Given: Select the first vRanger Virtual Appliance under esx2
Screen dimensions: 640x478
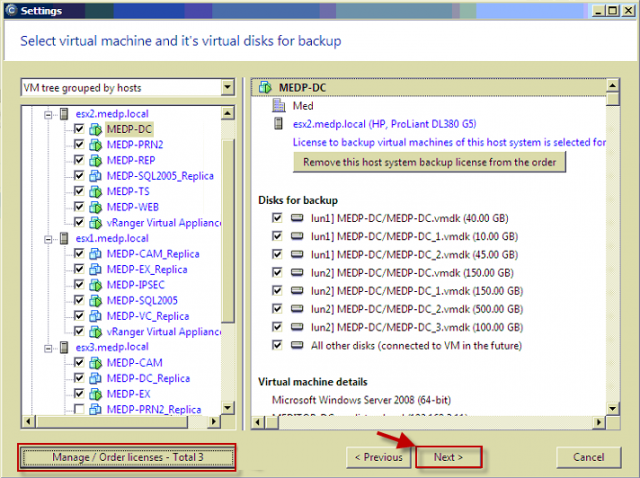Looking at the screenshot, I should point(164,223).
